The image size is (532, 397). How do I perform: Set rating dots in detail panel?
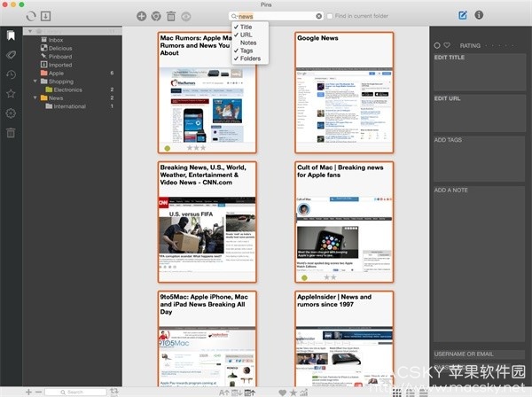[x=500, y=45]
